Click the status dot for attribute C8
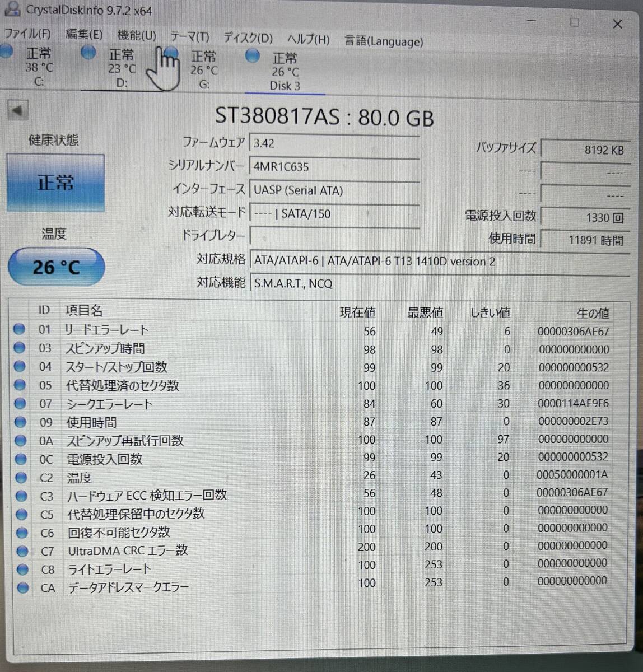 [x=22, y=570]
